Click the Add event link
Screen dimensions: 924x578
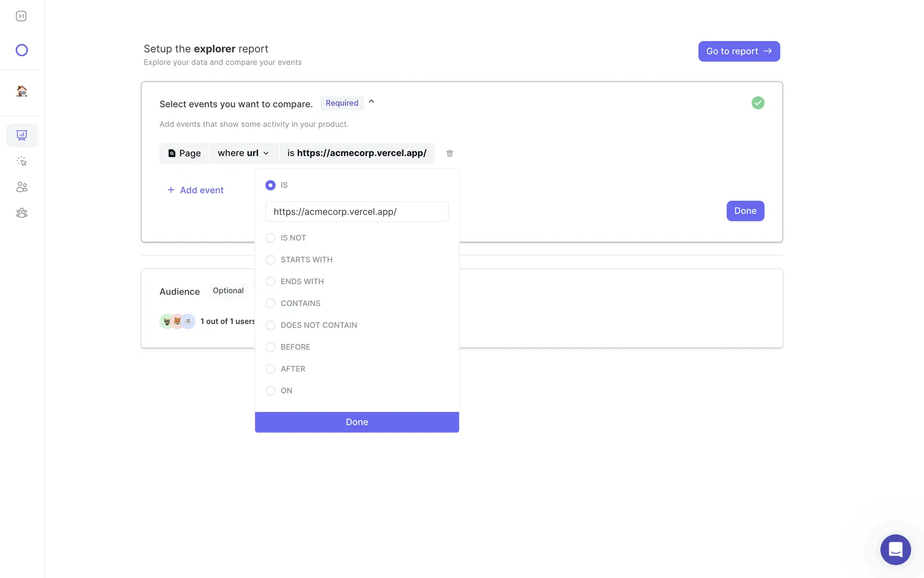point(195,190)
